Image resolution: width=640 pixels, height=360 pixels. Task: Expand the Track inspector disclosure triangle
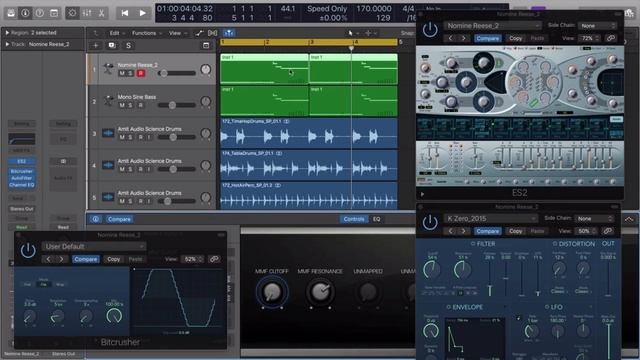pyautogui.click(x=7, y=44)
